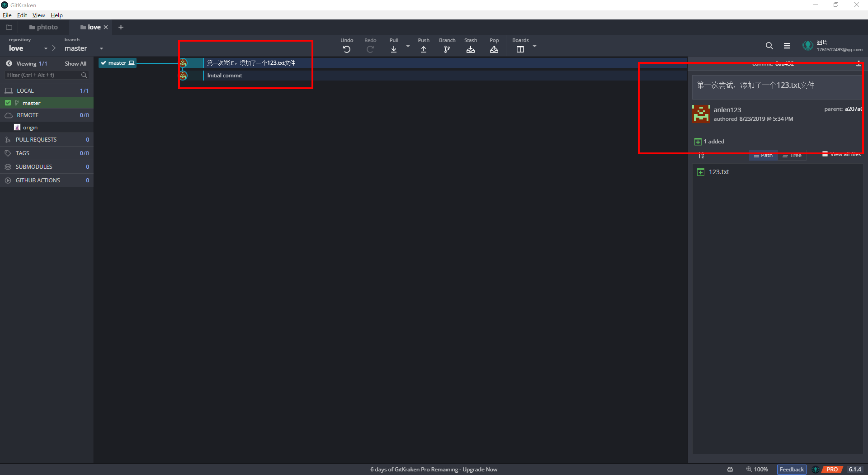The height and width of the screenshot is (475, 868).
Task: Stash changes with the Stash icon
Action: coord(471,49)
